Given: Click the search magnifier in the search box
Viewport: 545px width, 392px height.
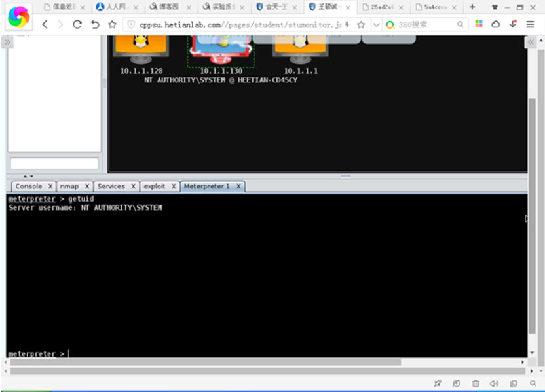Looking at the screenshot, I should coord(460,24).
